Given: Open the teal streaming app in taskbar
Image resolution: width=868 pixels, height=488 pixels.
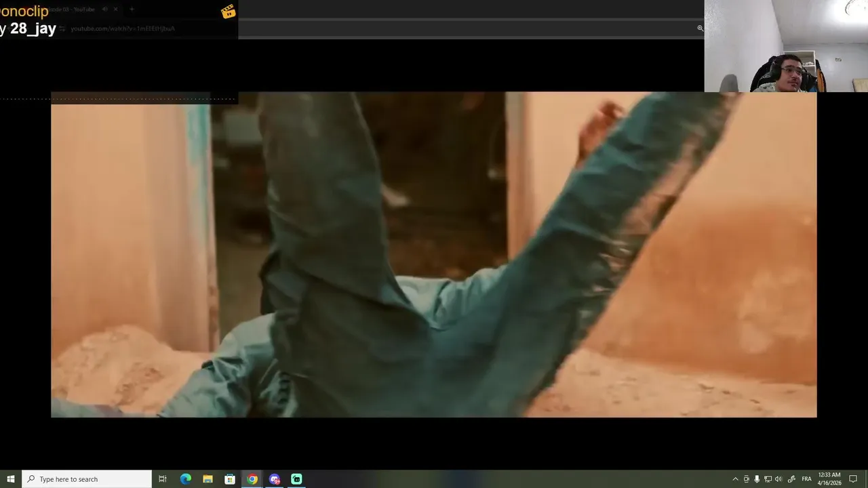Looking at the screenshot, I should (x=296, y=479).
